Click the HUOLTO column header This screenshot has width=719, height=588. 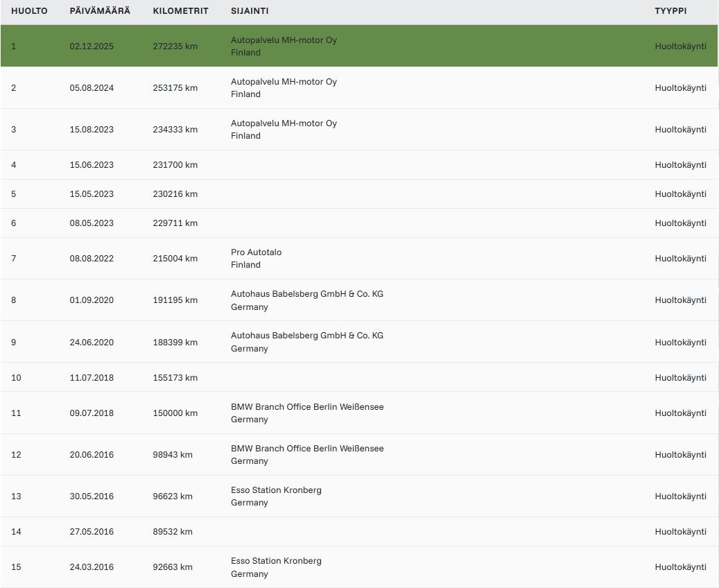point(29,11)
